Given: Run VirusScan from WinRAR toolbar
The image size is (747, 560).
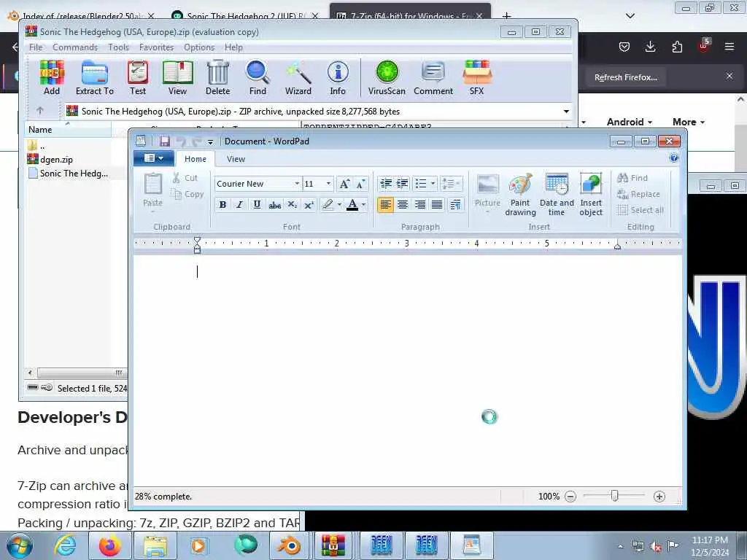Looking at the screenshot, I should pyautogui.click(x=387, y=77).
